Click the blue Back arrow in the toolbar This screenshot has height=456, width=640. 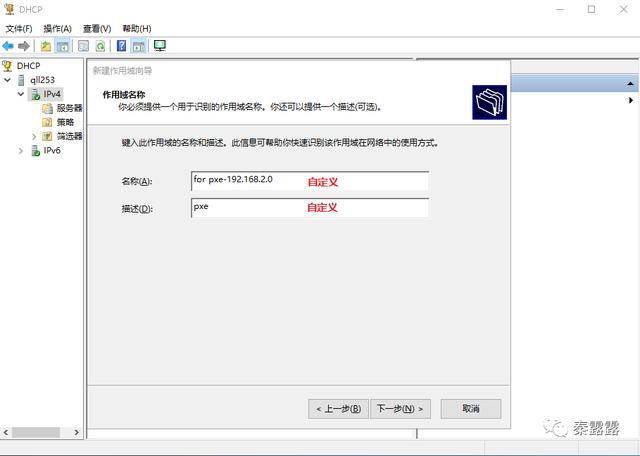(7, 46)
